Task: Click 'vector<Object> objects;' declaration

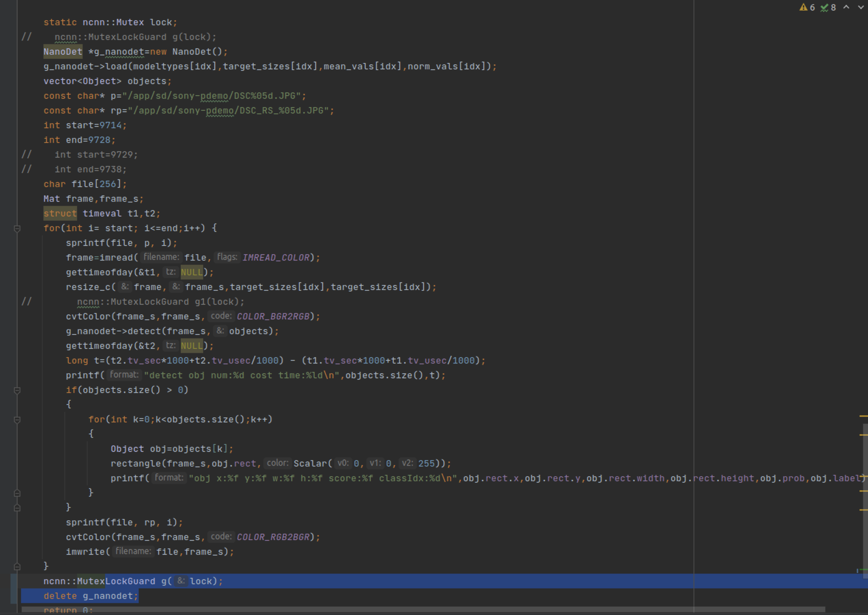Action: tap(108, 81)
